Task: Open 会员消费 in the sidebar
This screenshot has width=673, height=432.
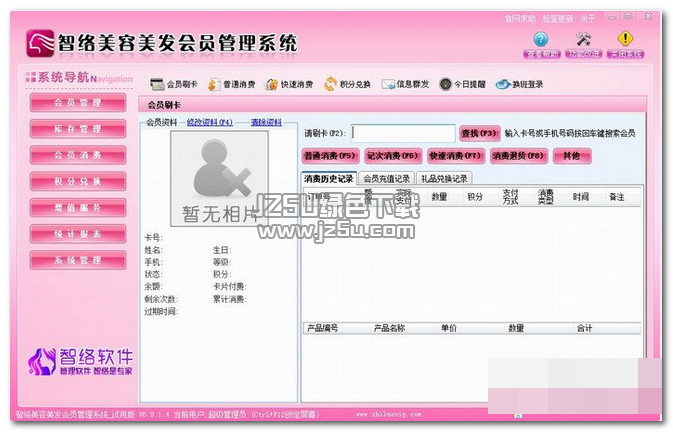Action: click(x=78, y=155)
